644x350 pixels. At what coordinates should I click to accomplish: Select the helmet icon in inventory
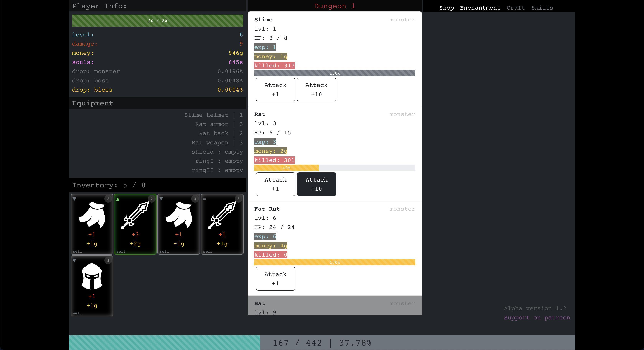click(92, 276)
